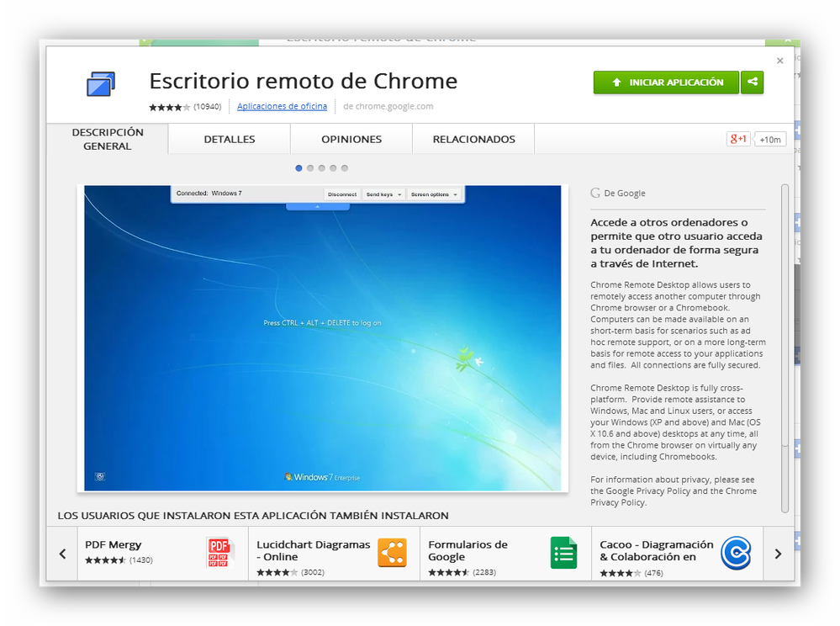Screen dimensions: 840x626
Task: Show more suggested apps with the right arrow
Action: 778,554
